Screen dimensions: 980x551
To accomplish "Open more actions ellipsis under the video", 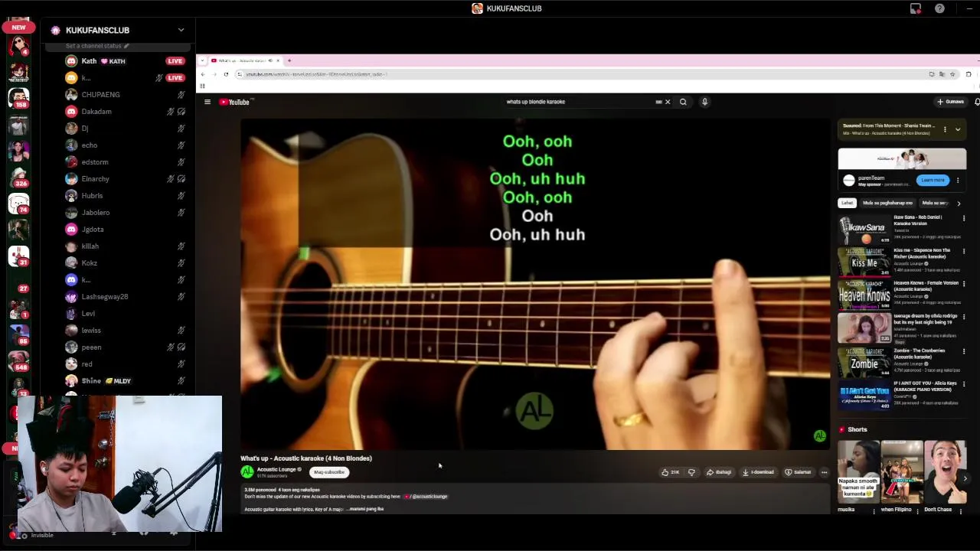I will [x=824, y=472].
